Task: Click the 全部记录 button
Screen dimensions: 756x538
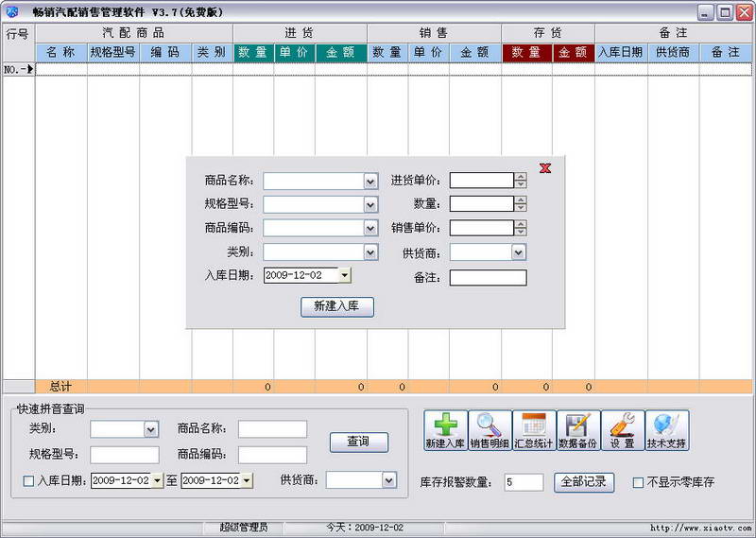Action: (584, 482)
